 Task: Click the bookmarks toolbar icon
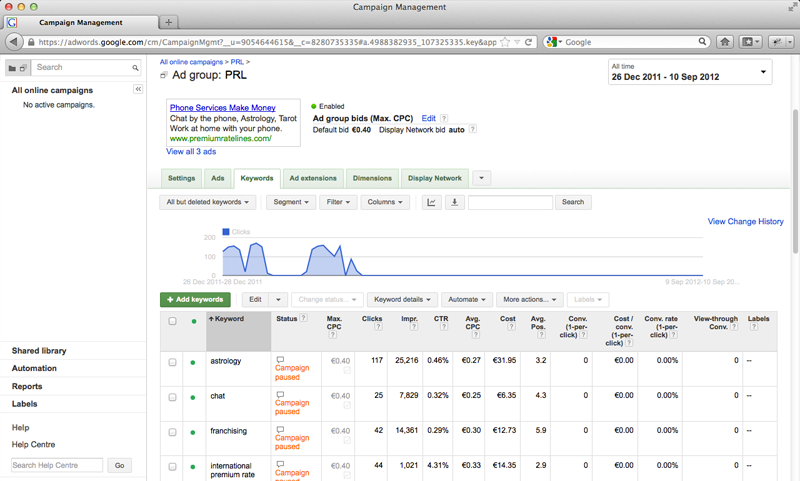(x=750, y=42)
